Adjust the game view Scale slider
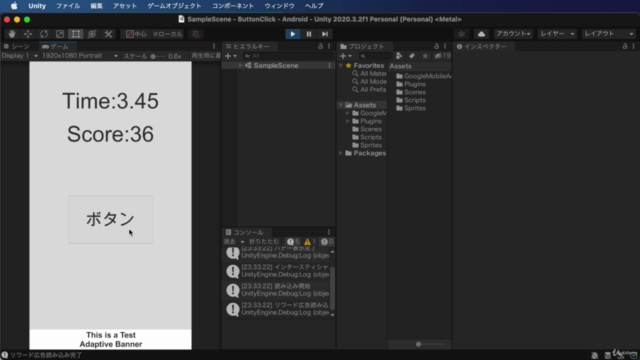This screenshot has width=640, height=360. (158, 56)
